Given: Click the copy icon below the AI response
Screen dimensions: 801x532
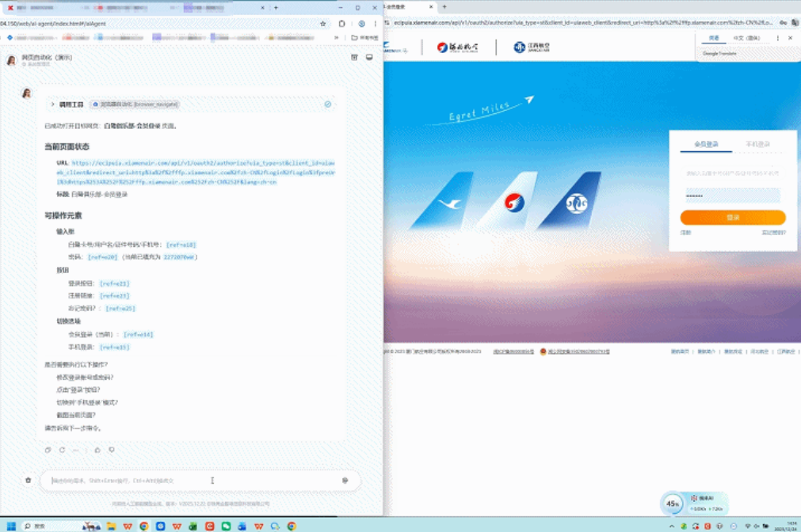Looking at the screenshot, I should [x=48, y=450].
